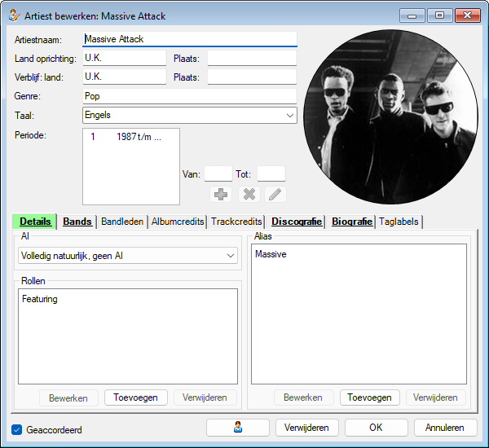Open the Taglabels tab

tap(399, 222)
